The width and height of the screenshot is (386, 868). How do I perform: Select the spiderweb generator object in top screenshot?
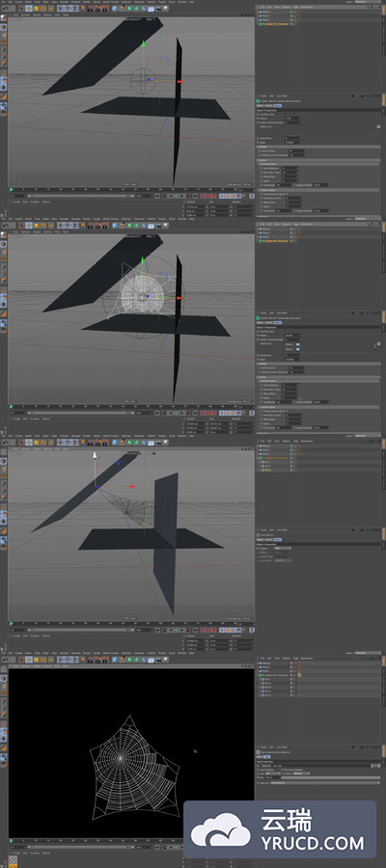[274, 24]
